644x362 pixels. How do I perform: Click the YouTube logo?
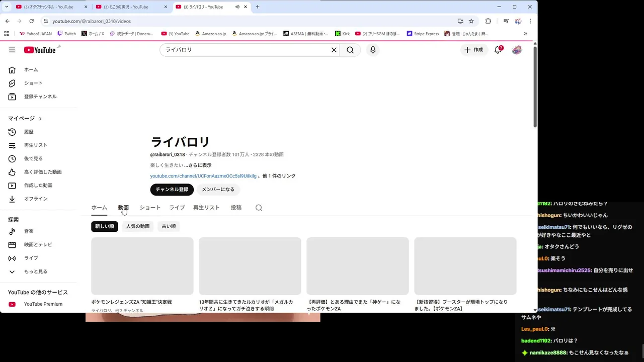tap(40, 50)
